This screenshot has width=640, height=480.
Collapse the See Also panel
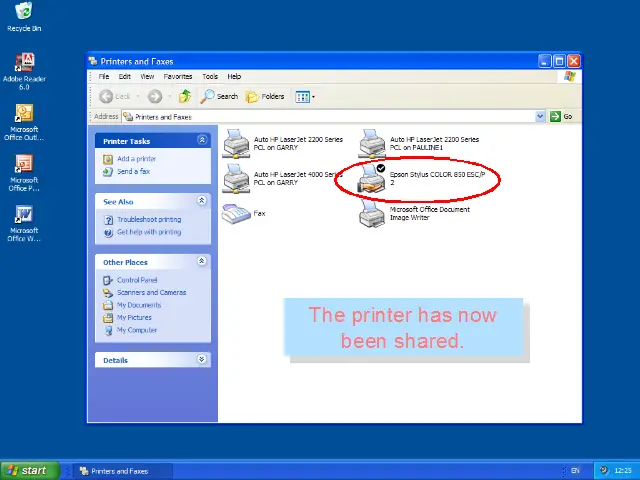(x=202, y=200)
